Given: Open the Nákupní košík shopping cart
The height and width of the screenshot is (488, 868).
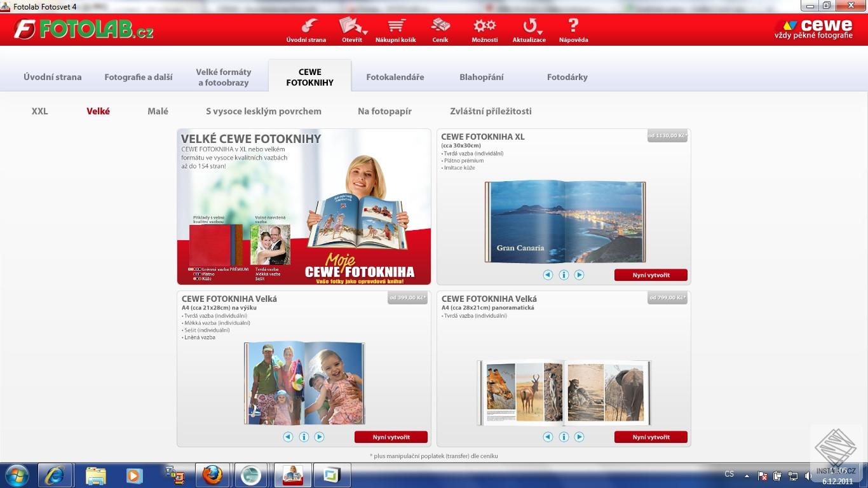Looking at the screenshot, I should click(396, 29).
